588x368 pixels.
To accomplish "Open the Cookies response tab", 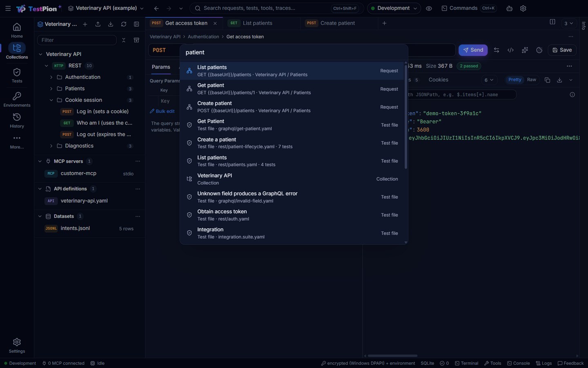I will tap(438, 80).
